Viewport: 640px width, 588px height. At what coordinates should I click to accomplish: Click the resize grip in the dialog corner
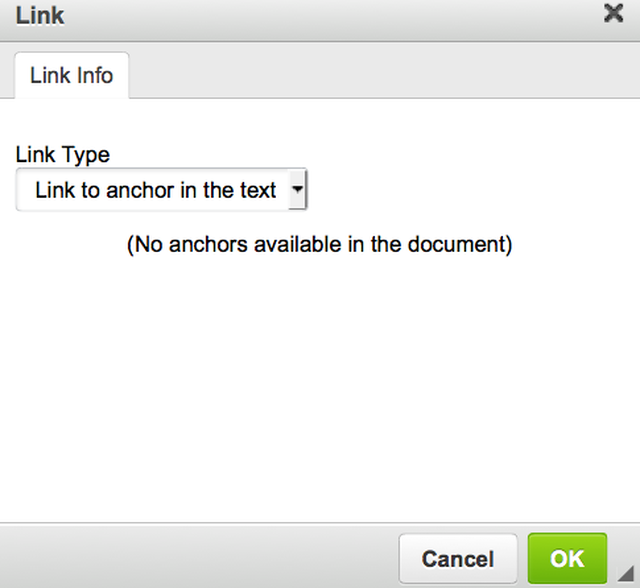tap(625, 575)
